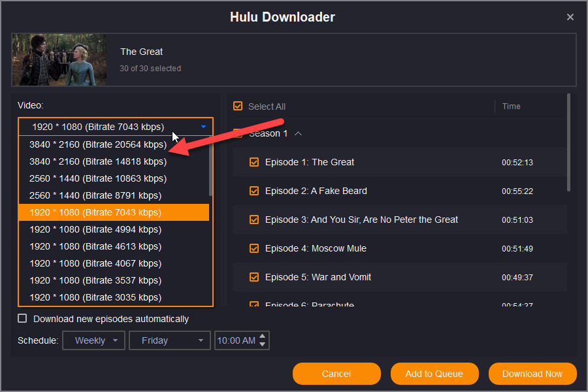Select 1920 * 1080 at 4067 kbps
Image resolution: width=588 pixels, height=392 pixels.
click(114, 263)
